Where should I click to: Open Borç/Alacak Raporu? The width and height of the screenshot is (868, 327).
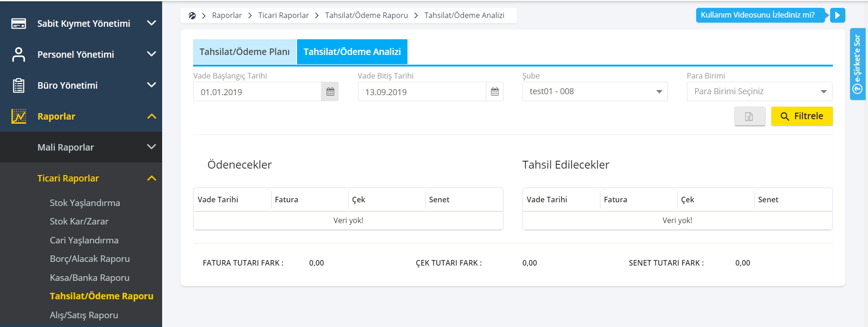pyautogui.click(x=90, y=259)
